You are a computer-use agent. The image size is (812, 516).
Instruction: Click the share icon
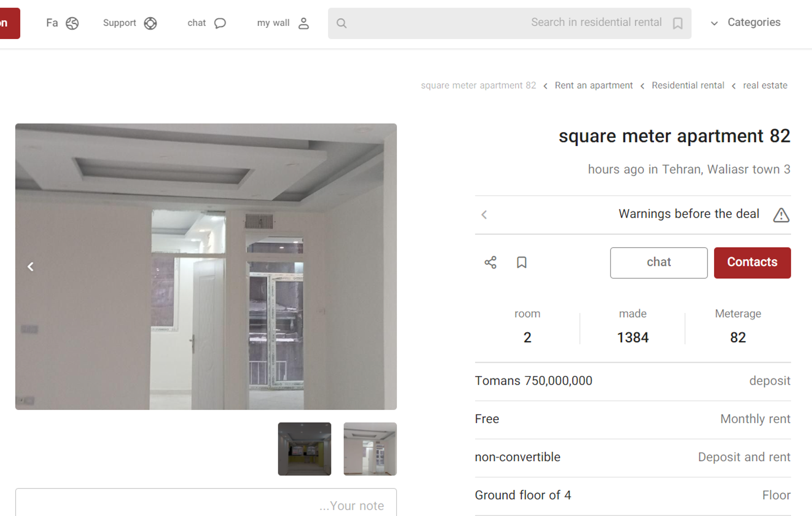pyautogui.click(x=490, y=262)
